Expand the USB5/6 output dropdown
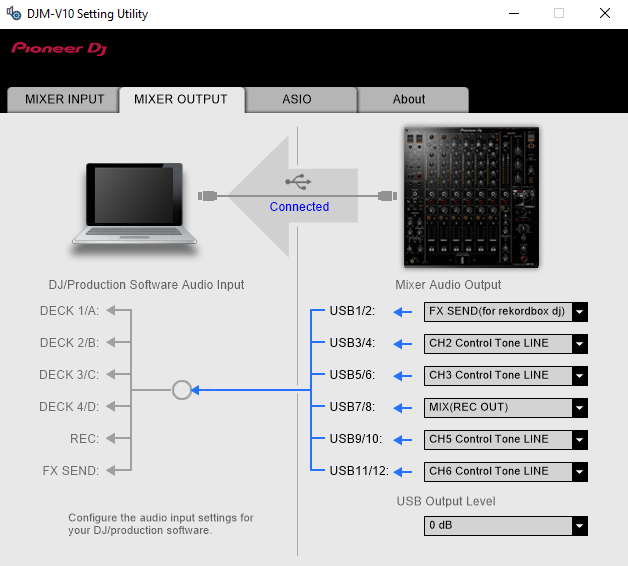Viewport: 628px width, 566px height. (x=506, y=376)
